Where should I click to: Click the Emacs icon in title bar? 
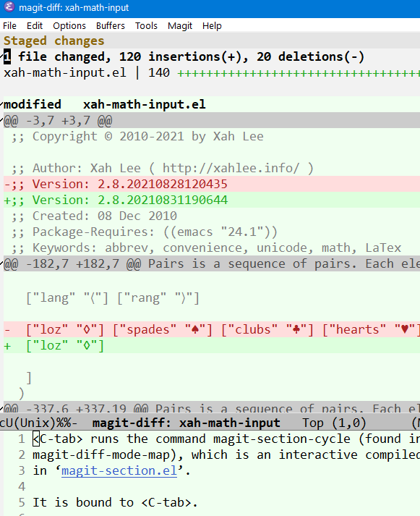pyautogui.click(x=9, y=7)
